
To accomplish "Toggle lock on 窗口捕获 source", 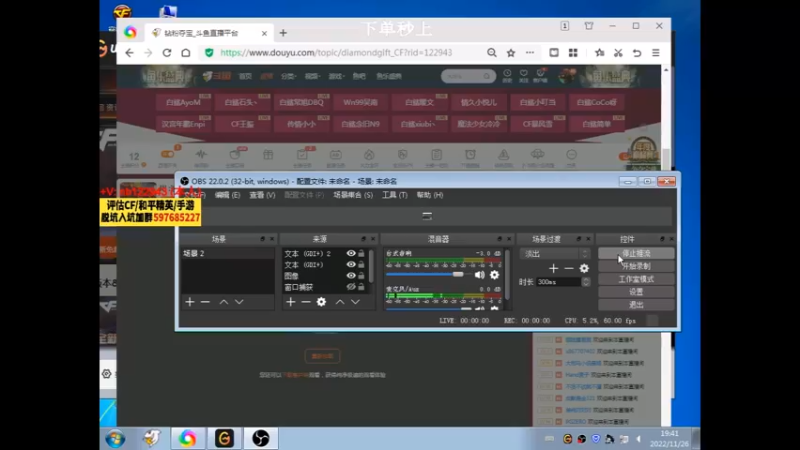I will (361, 287).
